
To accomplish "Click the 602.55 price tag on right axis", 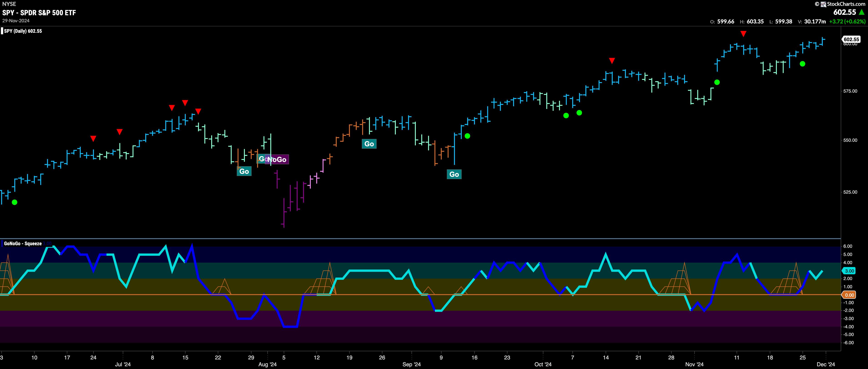I will [x=851, y=39].
